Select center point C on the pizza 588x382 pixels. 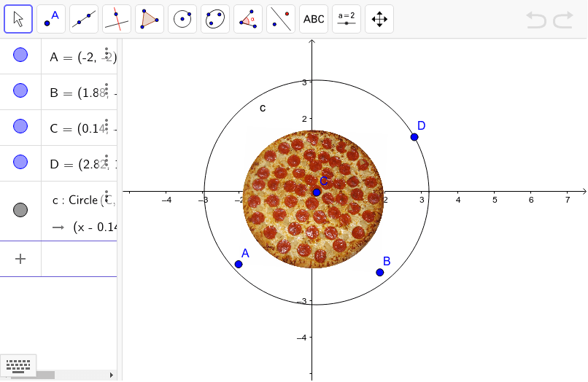pyautogui.click(x=317, y=192)
